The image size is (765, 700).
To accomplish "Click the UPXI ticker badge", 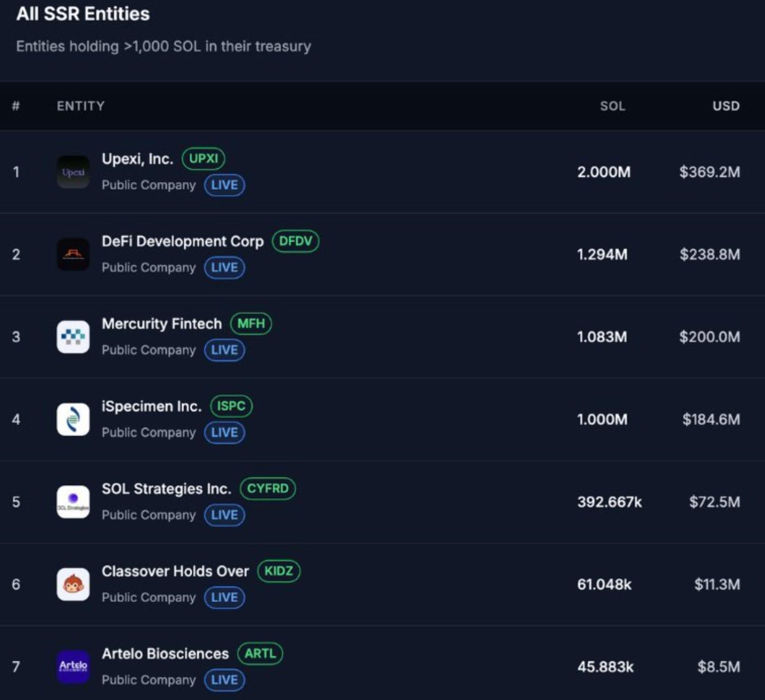I will coord(203,159).
